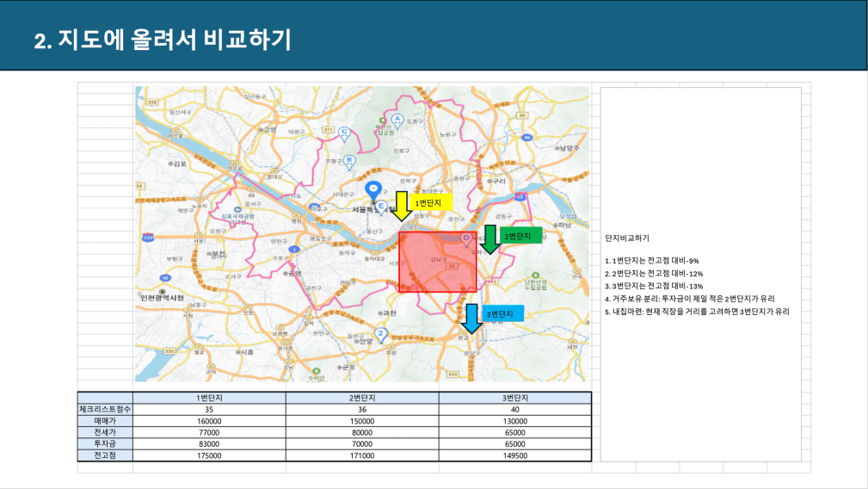The height and width of the screenshot is (489, 868).
Task: Click route shield 334 on the map
Action: [x=452, y=374]
